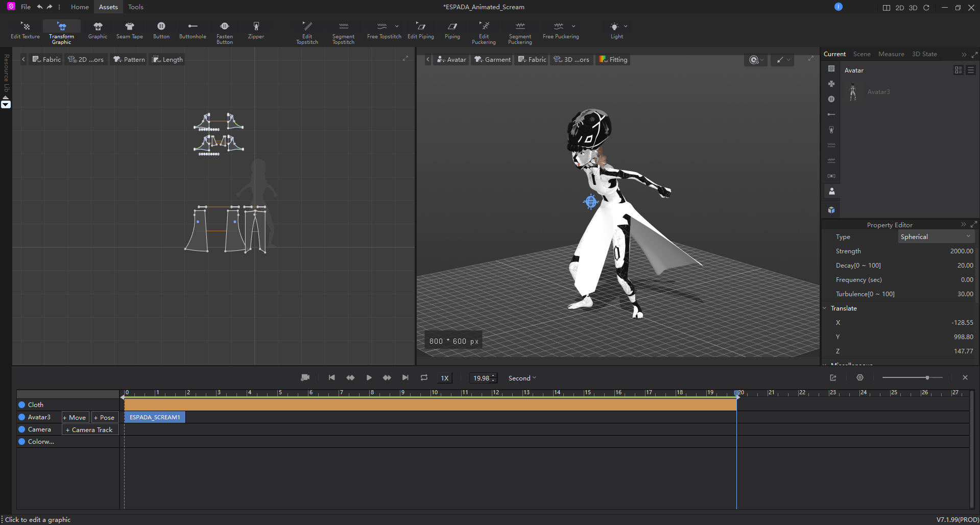Image resolution: width=980 pixels, height=525 pixels.
Task: Open Light tool dropdown arrow
Action: (x=626, y=26)
